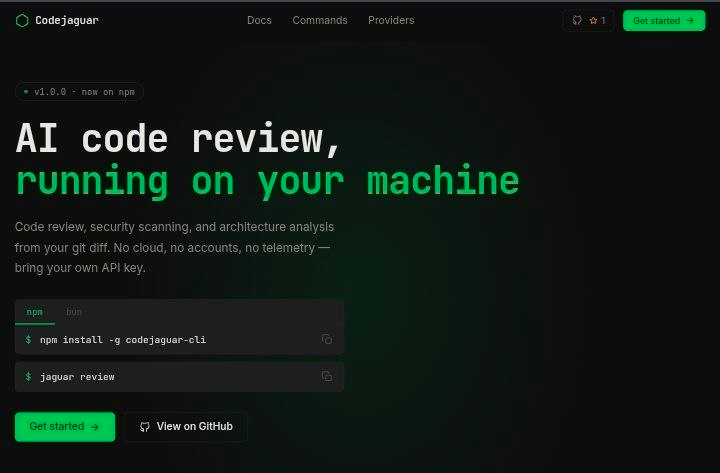
Task: Click the 'bring your own API key.' text
Action: pos(80,268)
